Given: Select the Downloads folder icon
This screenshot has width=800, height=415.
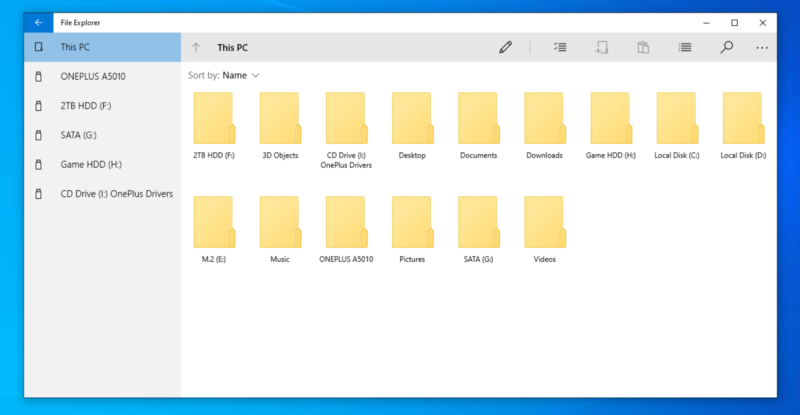Looking at the screenshot, I should [544, 118].
